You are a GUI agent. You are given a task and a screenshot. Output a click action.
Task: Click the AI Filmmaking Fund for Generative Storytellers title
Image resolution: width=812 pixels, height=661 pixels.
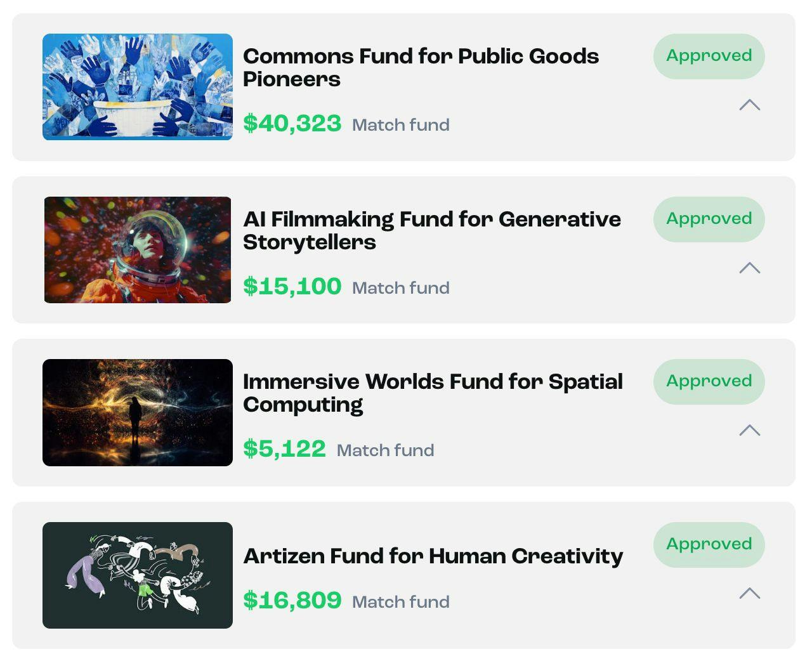tap(431, 230)
